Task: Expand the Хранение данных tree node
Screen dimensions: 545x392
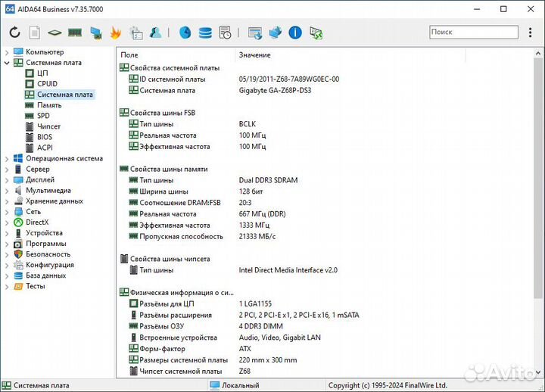Action: pos(7,201)
